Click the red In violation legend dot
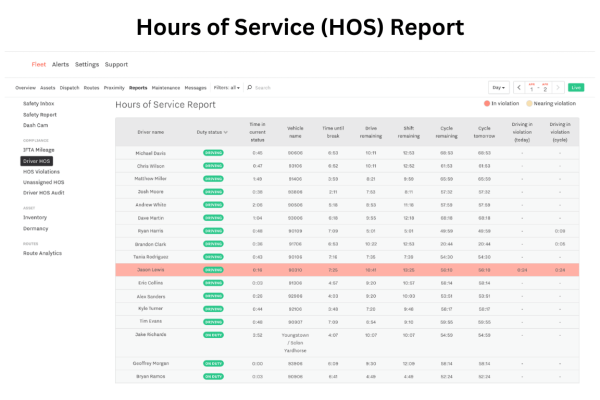This screenshot has width=600, height=400. point(487,103)
